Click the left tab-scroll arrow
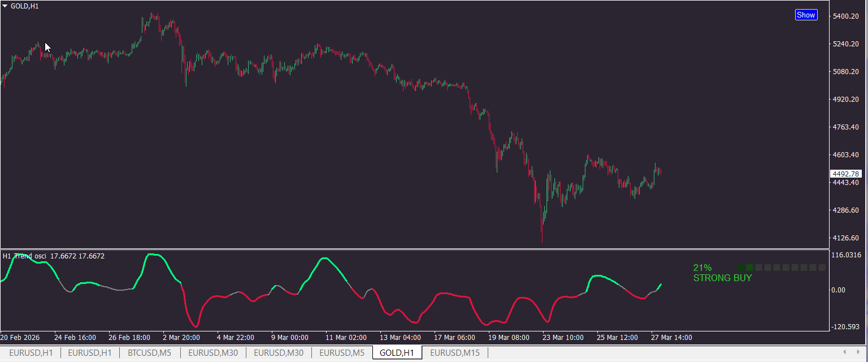Screen dimensions: 868x362 point(844,352)
